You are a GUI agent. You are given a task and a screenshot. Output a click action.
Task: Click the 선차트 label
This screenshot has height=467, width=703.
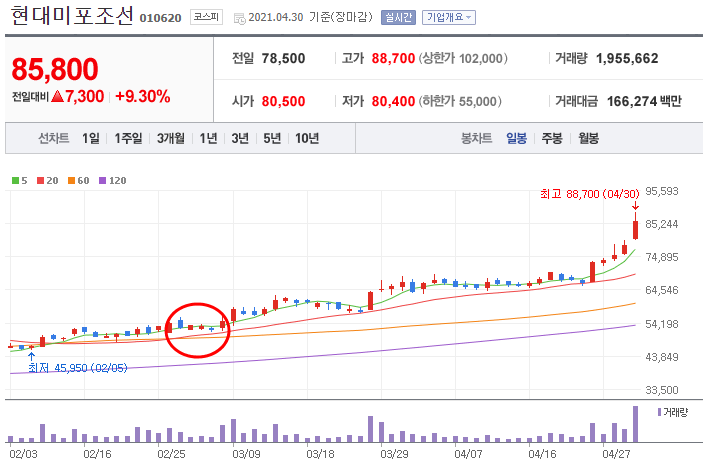tap(53, 138)
